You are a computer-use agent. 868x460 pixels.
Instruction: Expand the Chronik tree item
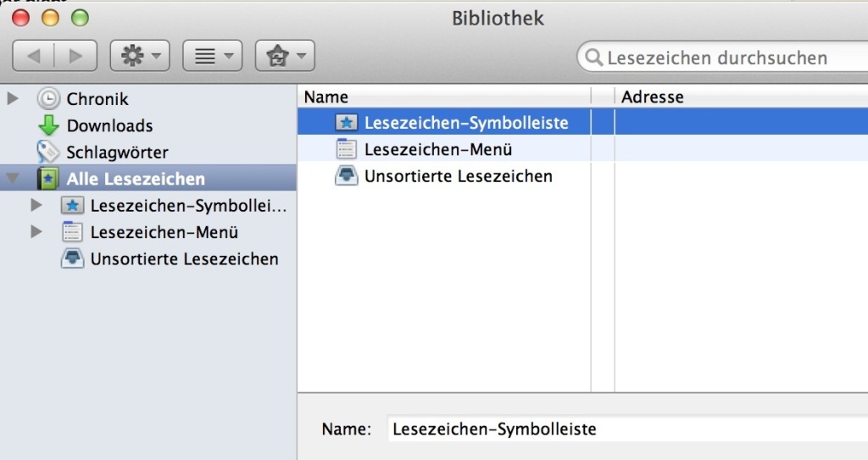point(12,98)
